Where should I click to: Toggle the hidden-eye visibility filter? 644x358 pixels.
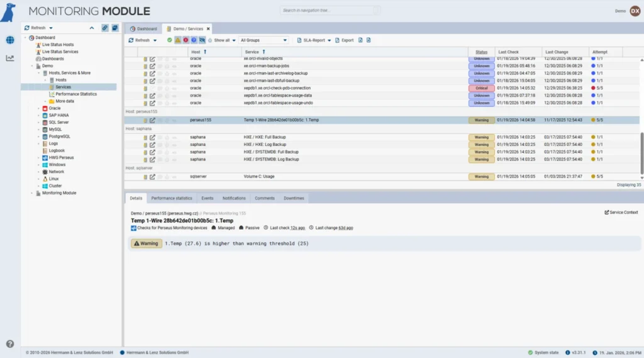[202, 40]
